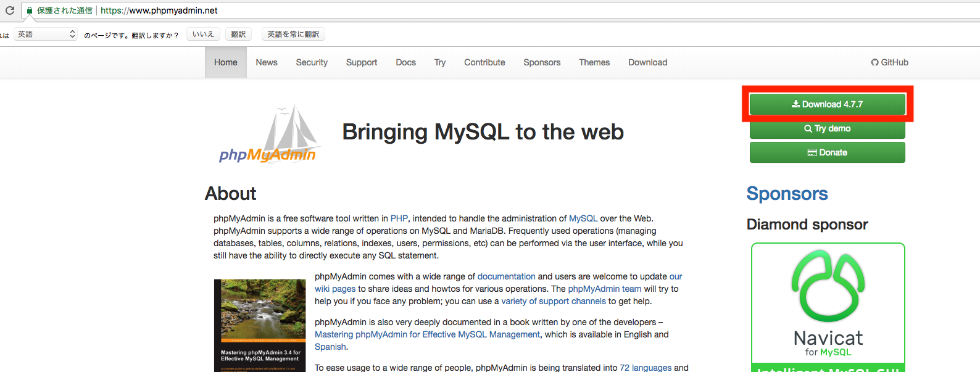Click the green Download 4.7.7 button
Screen dimensions: 980x372
coord(827,104)
